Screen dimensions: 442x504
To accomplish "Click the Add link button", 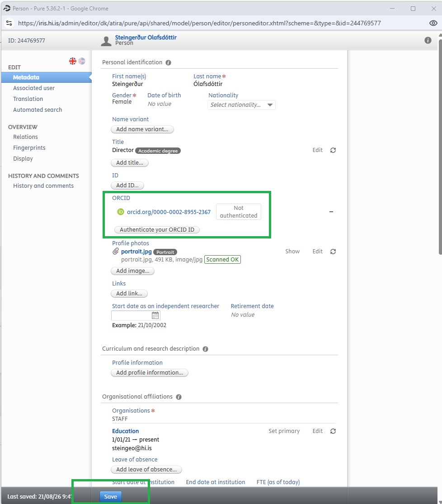I will pyautogui.click(x=129, y=294).
